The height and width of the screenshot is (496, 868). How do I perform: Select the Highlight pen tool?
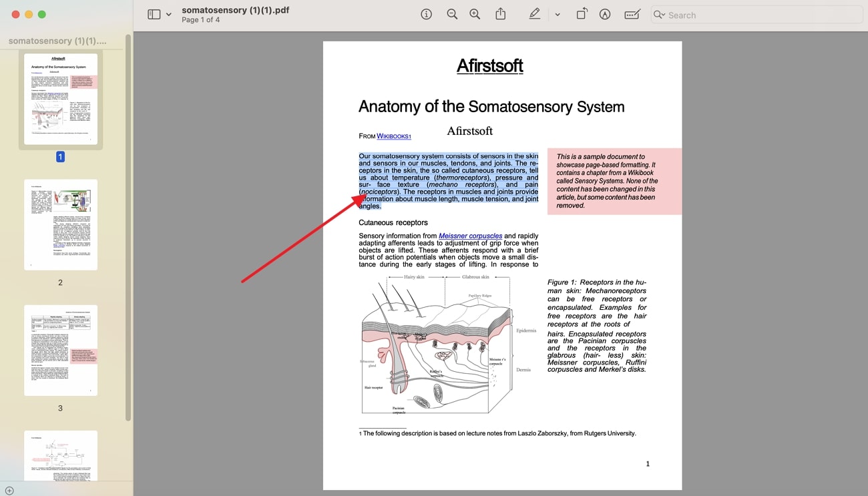534,15
